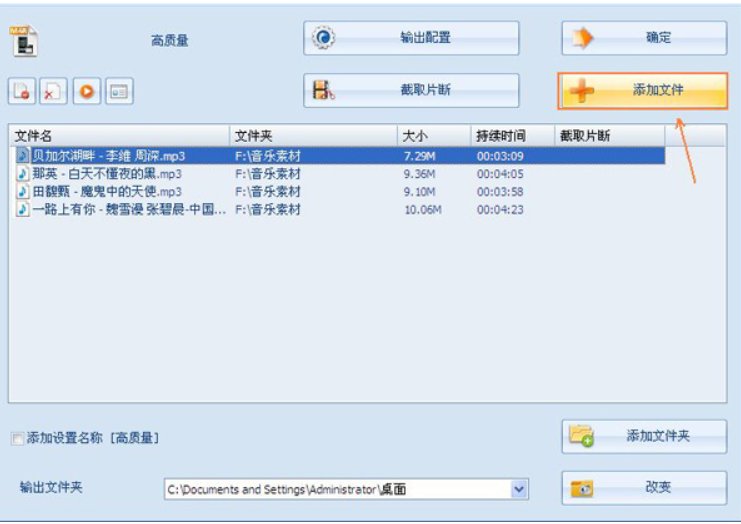
Task: Click the size value 9.10M
Action: (x=419, y=192)
